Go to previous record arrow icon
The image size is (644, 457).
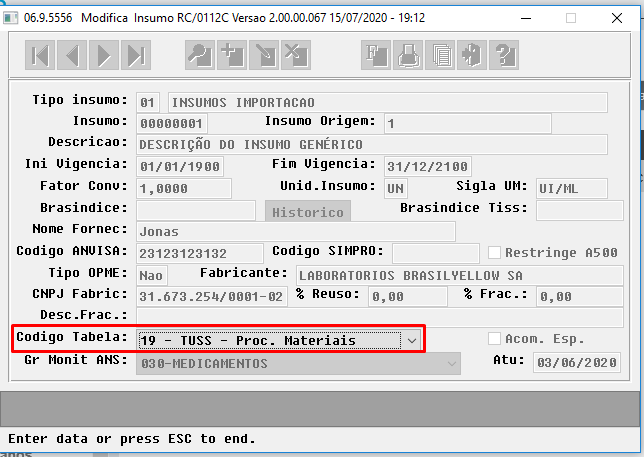tap(72, 55)
